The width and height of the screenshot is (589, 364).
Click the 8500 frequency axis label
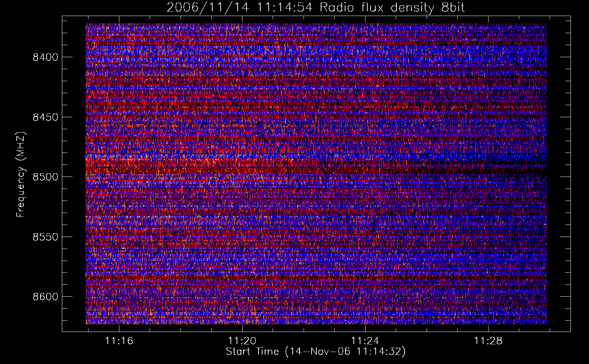pyautogui.click(x=45, y=177)
